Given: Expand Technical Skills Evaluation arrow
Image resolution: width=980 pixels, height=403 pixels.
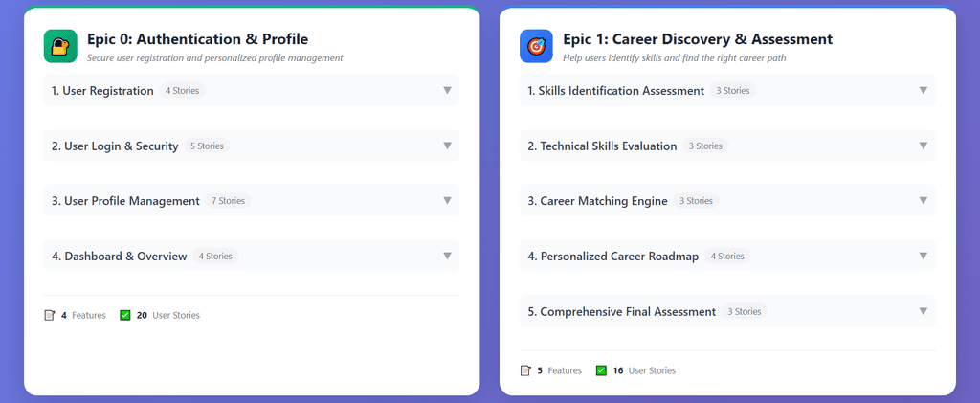Looking at the screenshot, I should pos(923,146).
